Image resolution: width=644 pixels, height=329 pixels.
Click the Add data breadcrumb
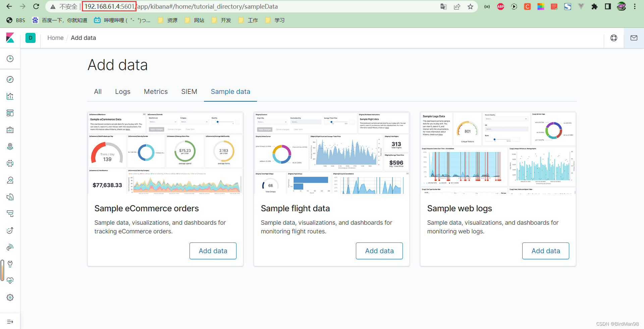coord(83,38)
